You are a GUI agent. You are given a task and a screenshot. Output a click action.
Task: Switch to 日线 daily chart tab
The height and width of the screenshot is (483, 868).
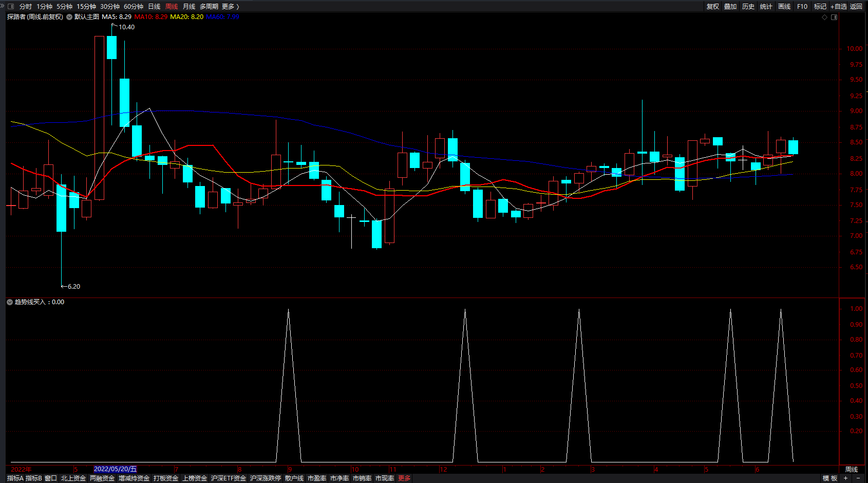pos(154,7)
